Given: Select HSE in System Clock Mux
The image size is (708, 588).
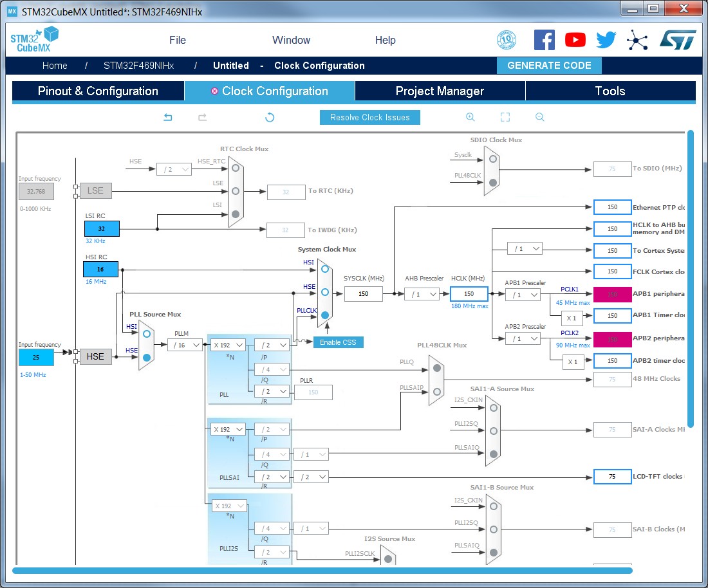Looking at the screenshot, I should [x=325, y=293].
